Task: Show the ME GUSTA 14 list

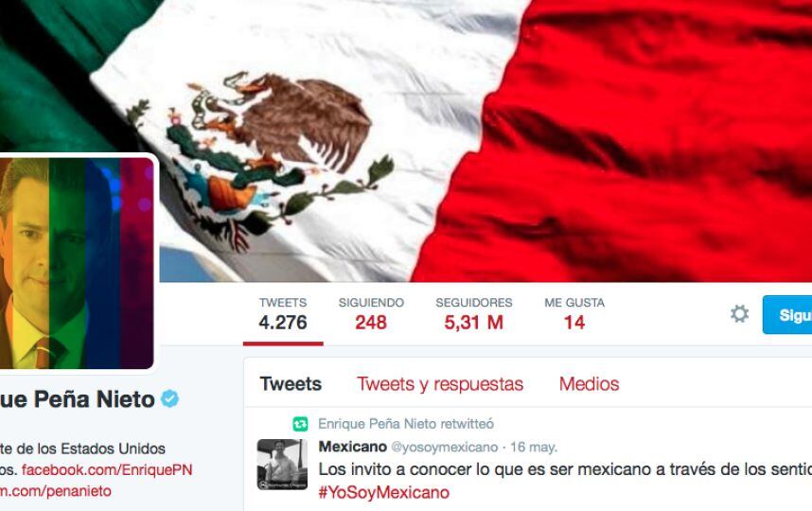Action: 574,314
